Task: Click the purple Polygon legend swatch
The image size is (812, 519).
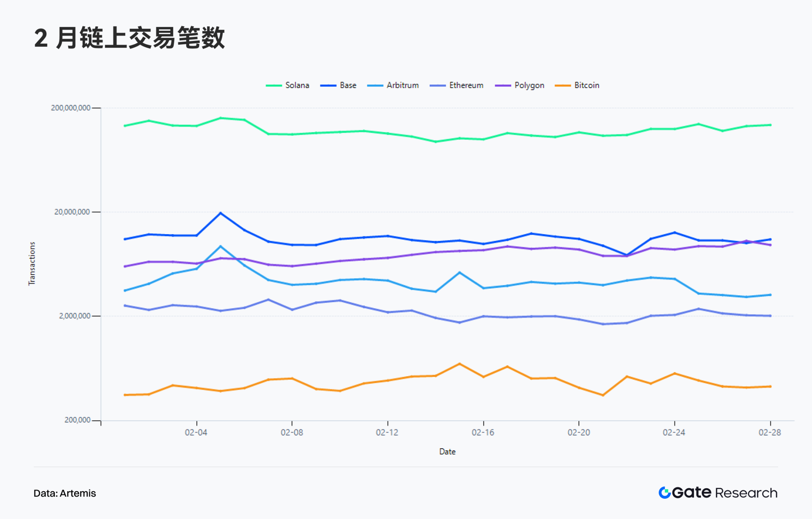Action: point(503,86)
